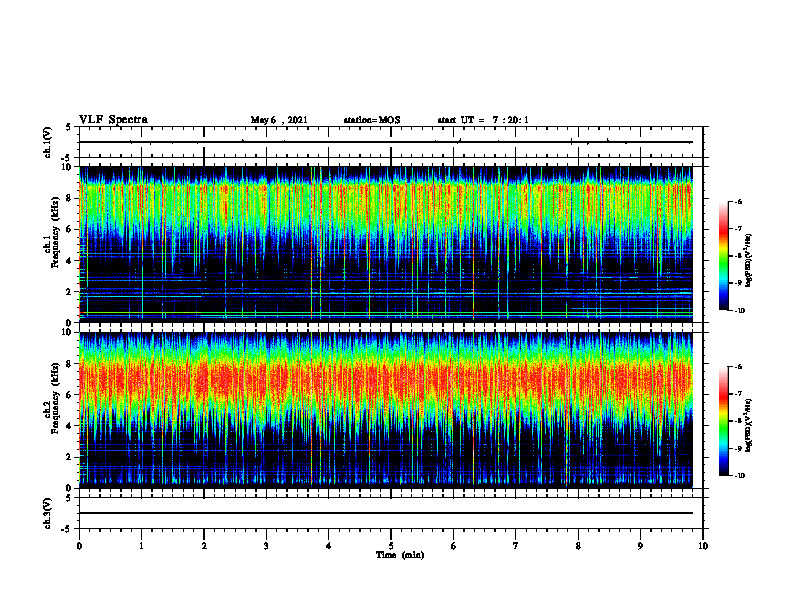Click the "-6" label on ch.1 colorbar
792x612 pixels.
coord(739,201)
